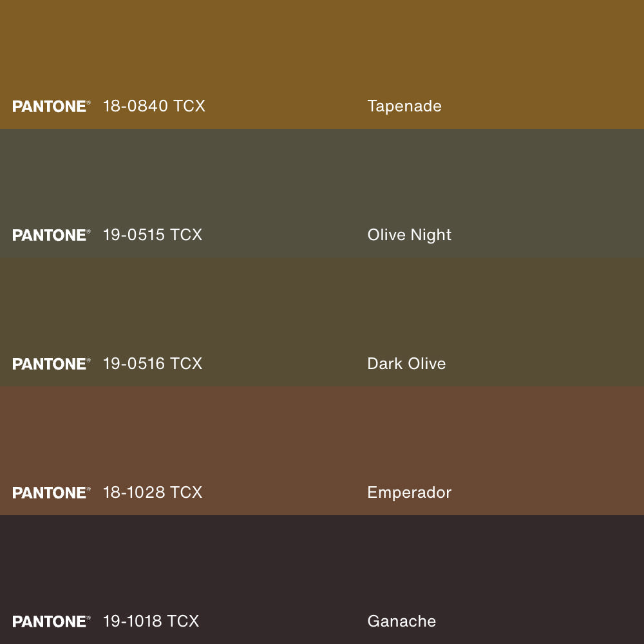Click the Tapenade color name

tap(404, 107)
